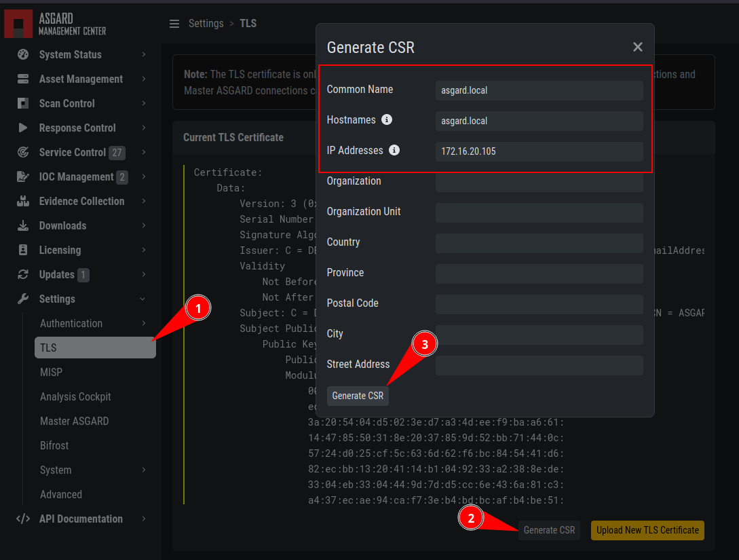Open the Authentication settings

pyautogui.click(x=71, y=323)
